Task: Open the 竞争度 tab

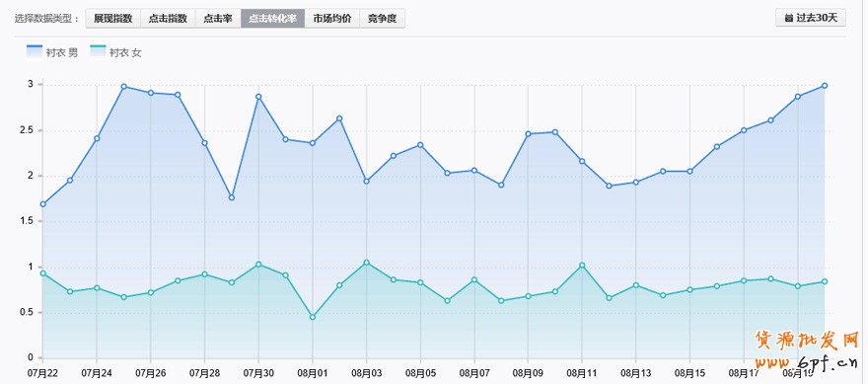Action: click(382, 19)
